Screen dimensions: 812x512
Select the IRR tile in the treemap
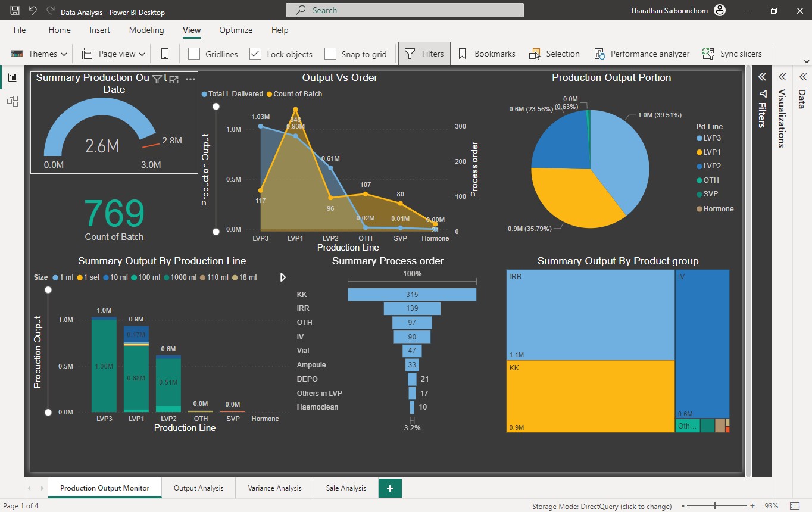click(x=591, y=315)
